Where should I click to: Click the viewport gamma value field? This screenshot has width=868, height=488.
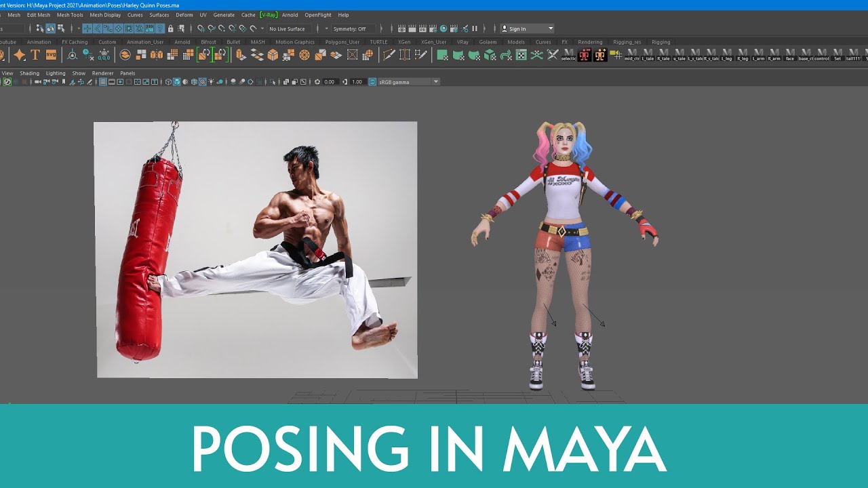[x=357, y=82]
